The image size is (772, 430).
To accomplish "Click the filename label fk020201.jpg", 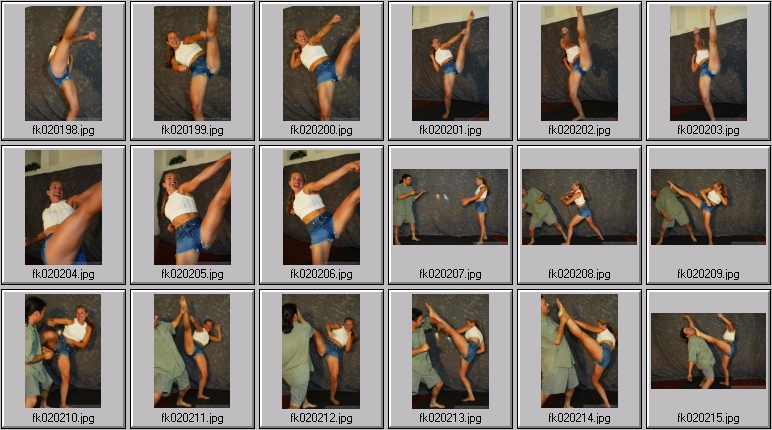I will [450, 130].
